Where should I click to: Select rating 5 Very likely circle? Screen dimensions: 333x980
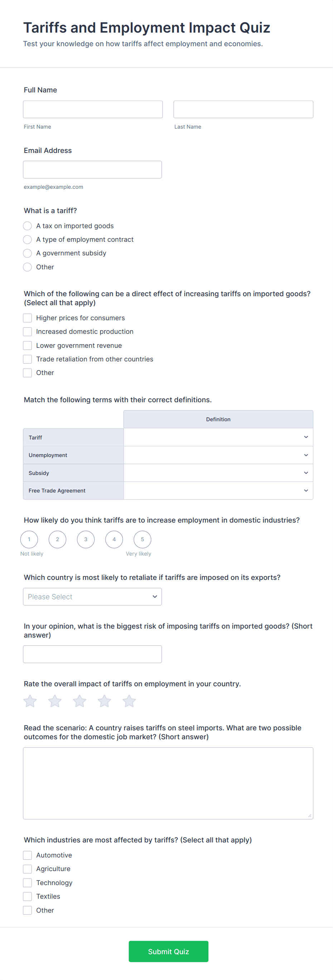tap(142, 539)
